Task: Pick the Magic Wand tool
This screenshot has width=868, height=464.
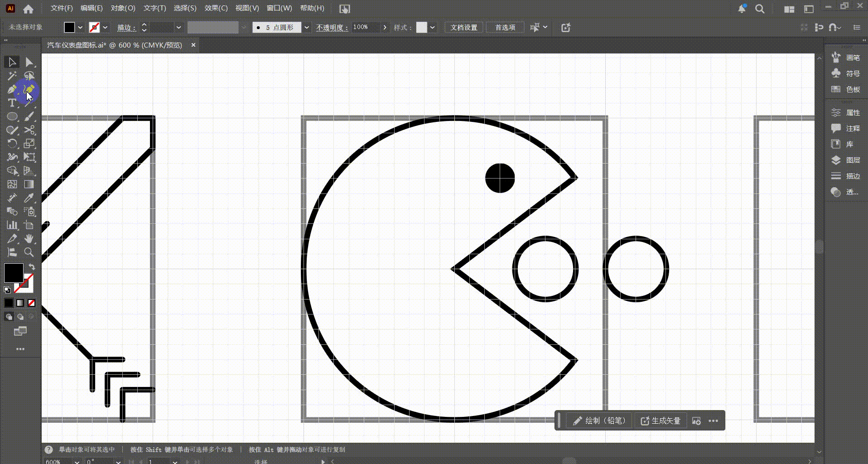Action: 12,76
